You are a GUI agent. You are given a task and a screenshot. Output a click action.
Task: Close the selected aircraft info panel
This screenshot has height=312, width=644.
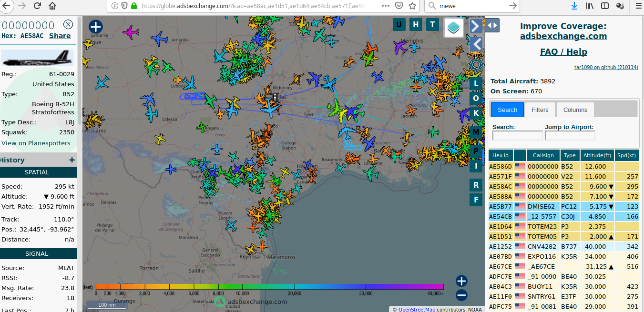coord(68,25)
